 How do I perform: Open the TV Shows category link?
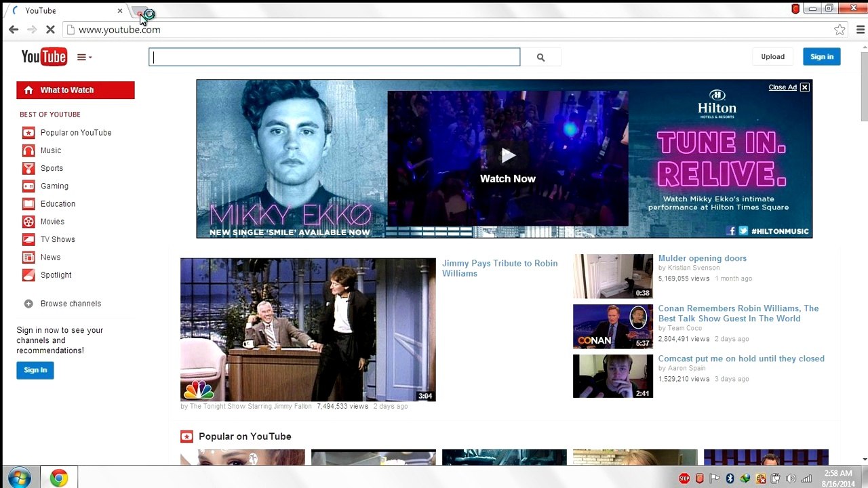pos(58,239)
